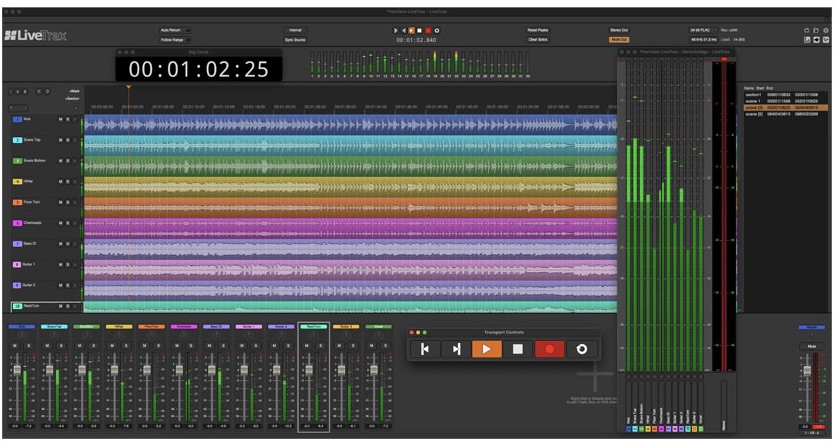Click the save icon in the bottom-right icon row
The image size is (838, 445).
(x=807, y=40)
